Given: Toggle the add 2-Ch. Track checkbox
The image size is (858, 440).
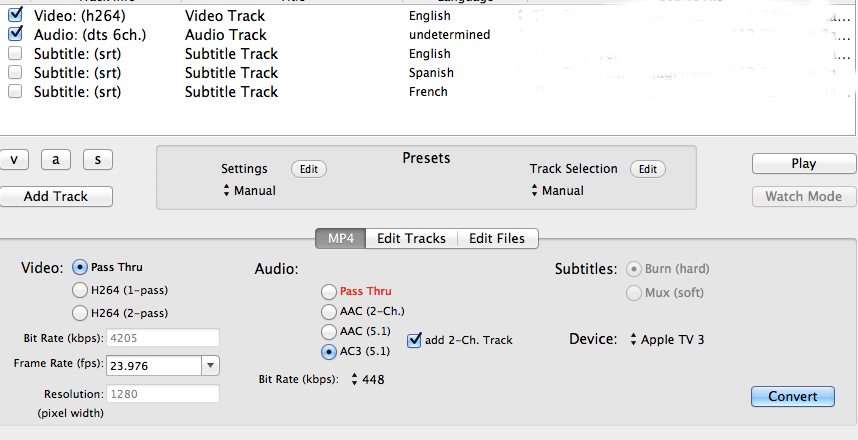Looking at the screenshot, I should pyautogui.click(x=415, y=340).
